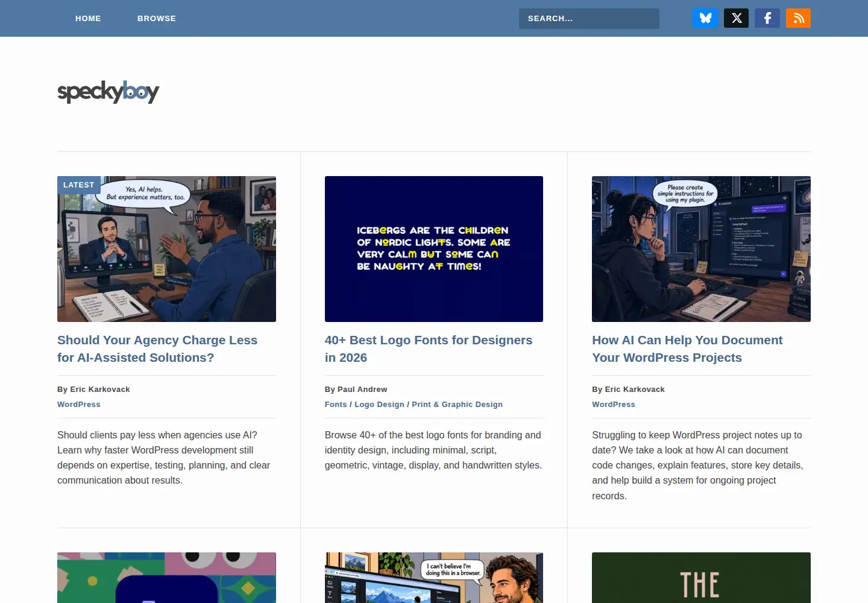Click 'By Paul Andrew' author text
Viewport: 868px width, 603px height.
[356, 390]
